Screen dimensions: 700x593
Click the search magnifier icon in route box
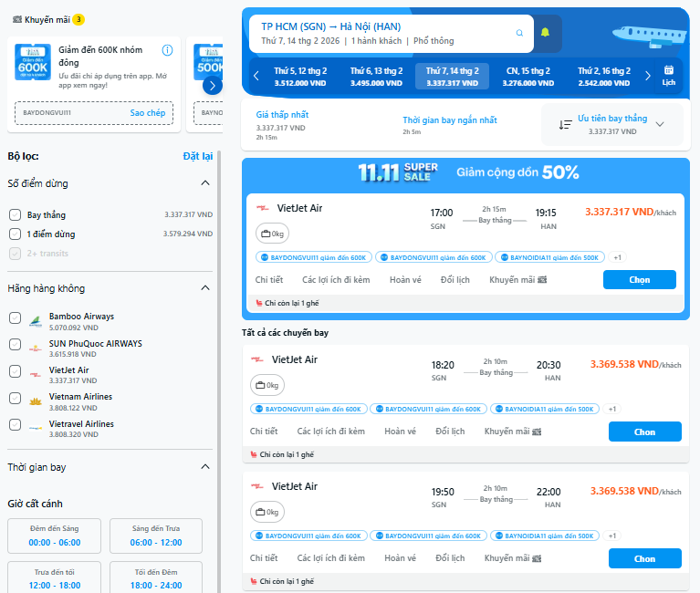519,34
